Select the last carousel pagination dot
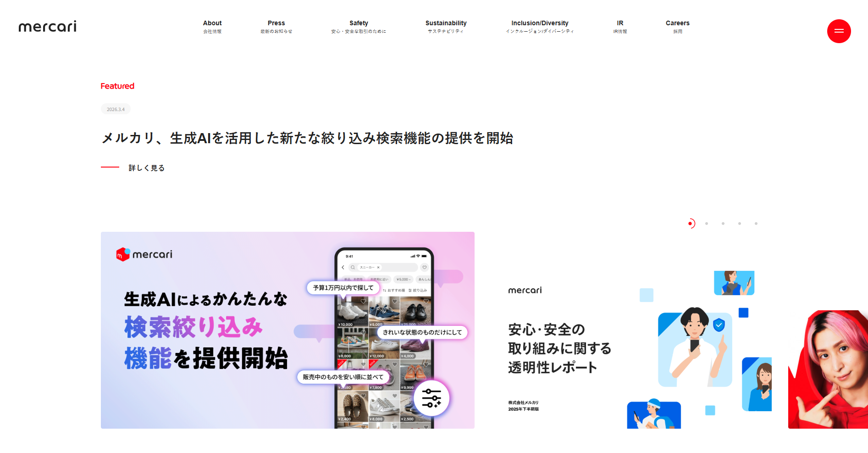Screen dimensions: 868x453 click(756, 224)
